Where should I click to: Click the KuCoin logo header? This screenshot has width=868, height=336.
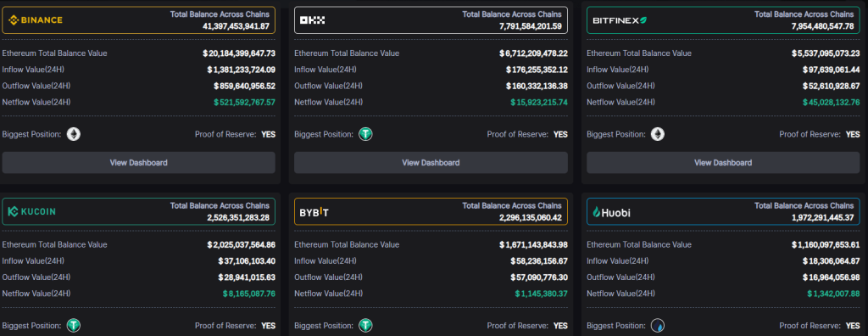click(32, 212)
